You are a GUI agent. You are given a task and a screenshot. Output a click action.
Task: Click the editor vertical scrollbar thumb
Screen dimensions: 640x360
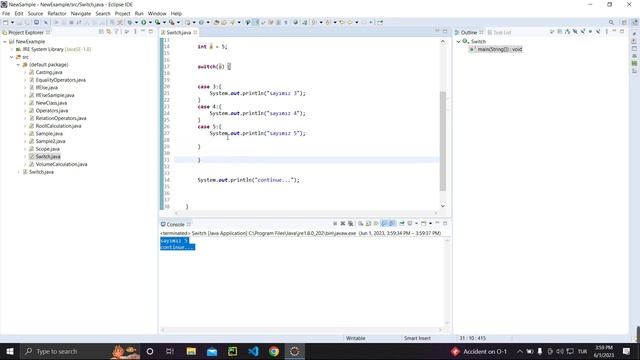coord(443,141)
